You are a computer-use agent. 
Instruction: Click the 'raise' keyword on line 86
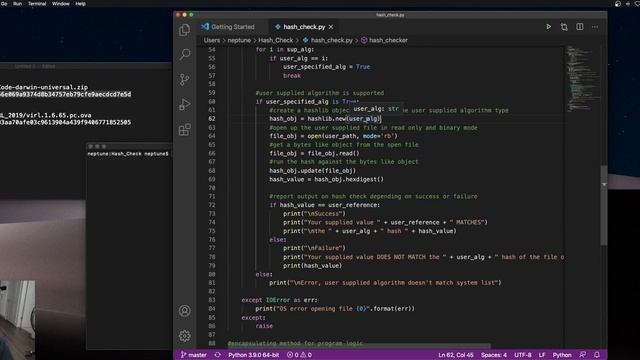(264, 326)
